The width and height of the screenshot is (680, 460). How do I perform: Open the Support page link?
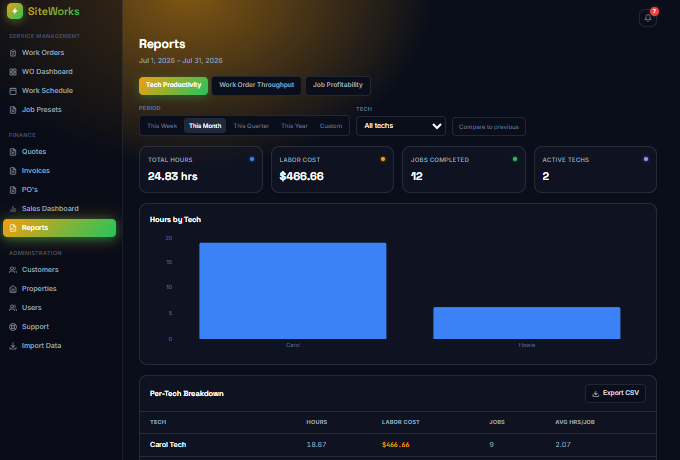(59, 327)
